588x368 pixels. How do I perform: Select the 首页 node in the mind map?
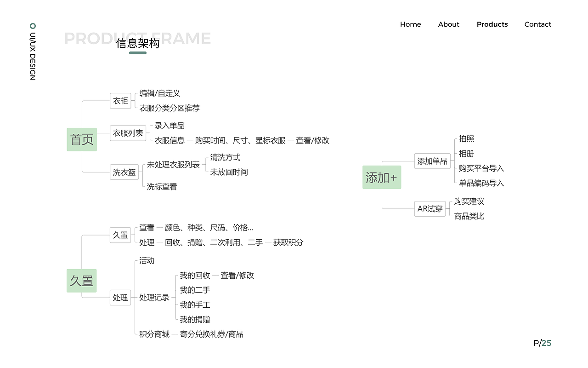[81, 139]
